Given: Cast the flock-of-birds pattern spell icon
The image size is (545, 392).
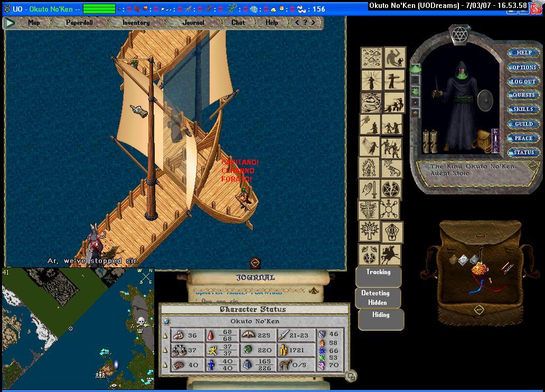Looking at the screenshot, I should (372, 58).
